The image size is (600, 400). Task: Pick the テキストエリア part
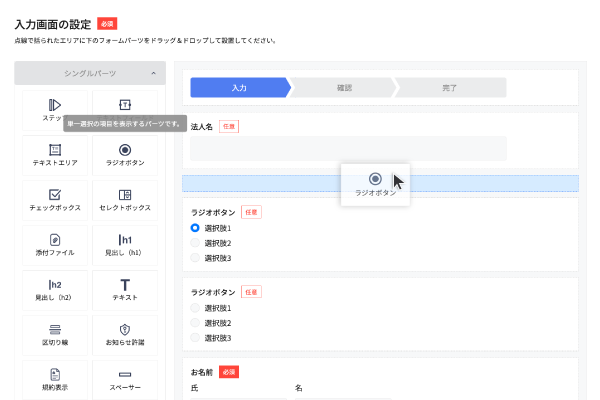[55, 155]
